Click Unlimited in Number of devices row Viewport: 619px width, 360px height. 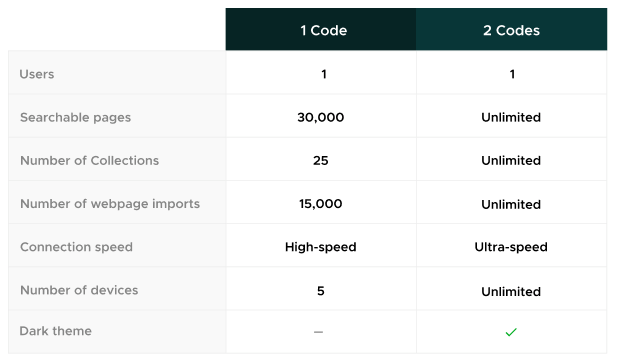pos(511,292)
